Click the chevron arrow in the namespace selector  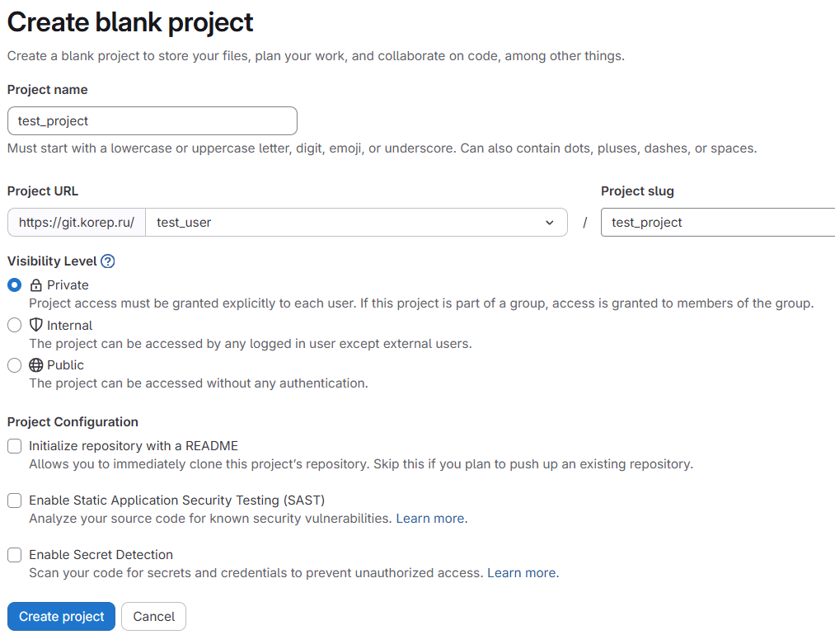point(550,223)
